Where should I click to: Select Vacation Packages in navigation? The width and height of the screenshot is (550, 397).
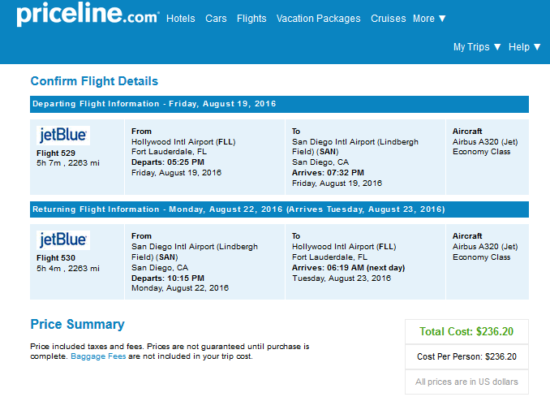click(318, 18)
